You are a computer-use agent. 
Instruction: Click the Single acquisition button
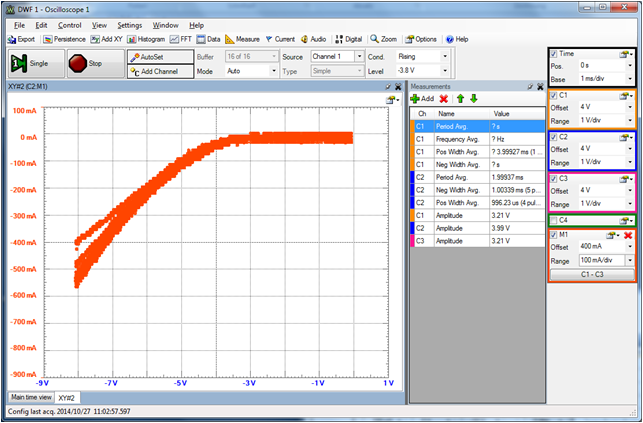tap(30, 63)
